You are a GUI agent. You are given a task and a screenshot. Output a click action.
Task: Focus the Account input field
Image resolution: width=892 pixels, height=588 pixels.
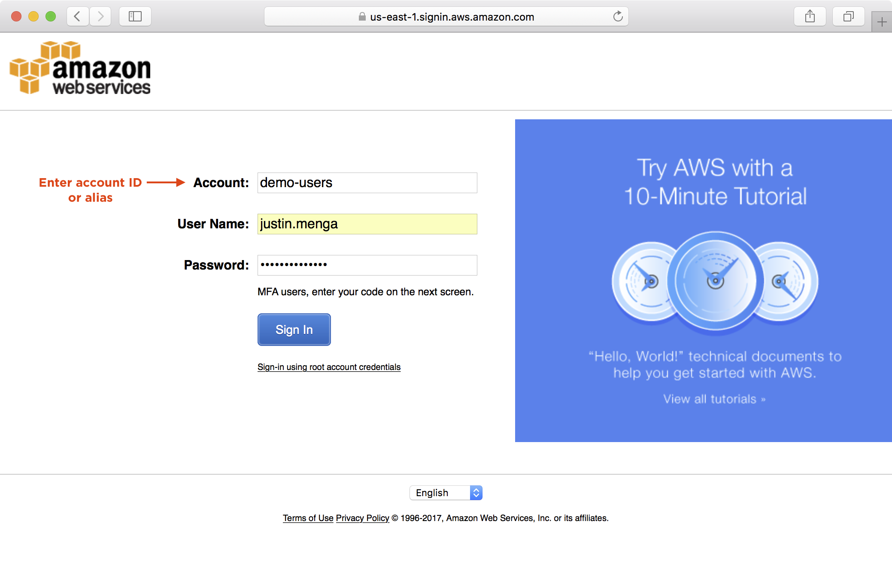coord(367,183)
